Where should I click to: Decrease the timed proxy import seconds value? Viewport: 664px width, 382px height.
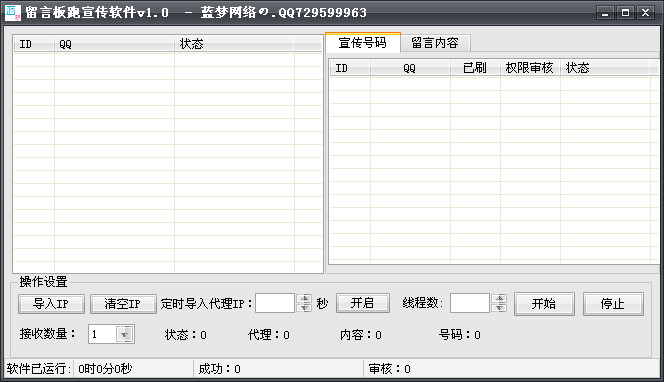pyautogui.click(x=304, y=308)
